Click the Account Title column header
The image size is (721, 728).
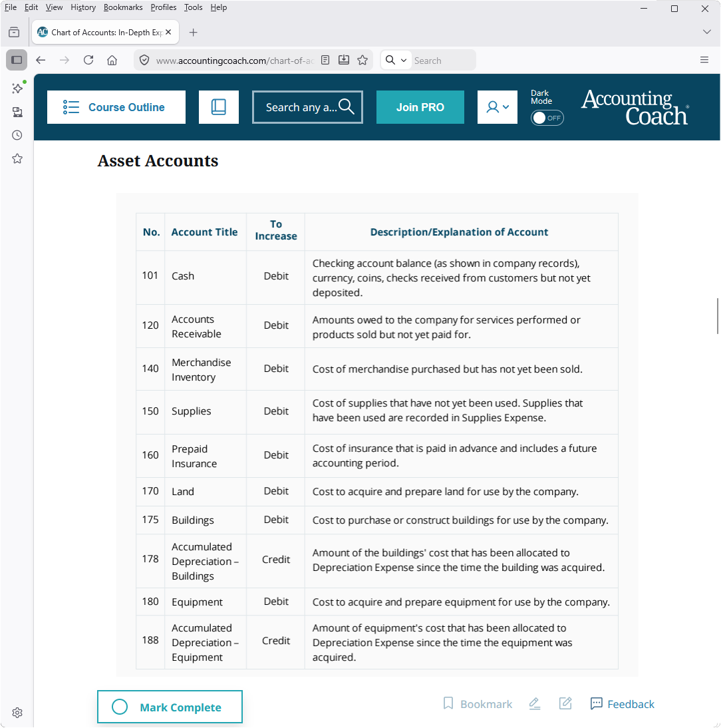coord(205,232)
